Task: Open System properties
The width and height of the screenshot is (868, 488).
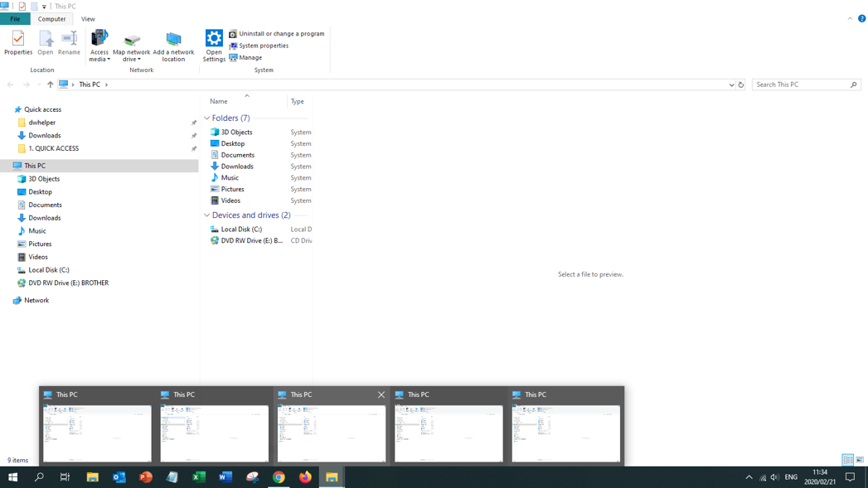Action: coord(259,46)
